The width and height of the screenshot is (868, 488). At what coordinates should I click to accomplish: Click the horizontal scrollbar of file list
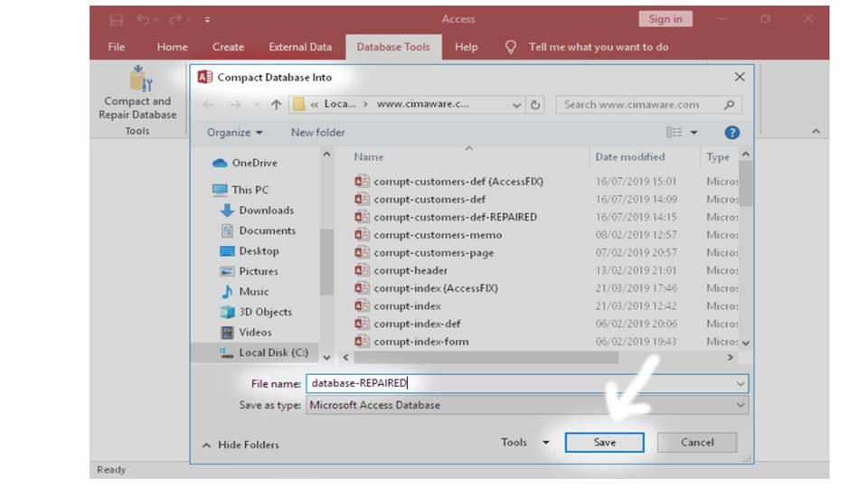(x=486, y=358)
